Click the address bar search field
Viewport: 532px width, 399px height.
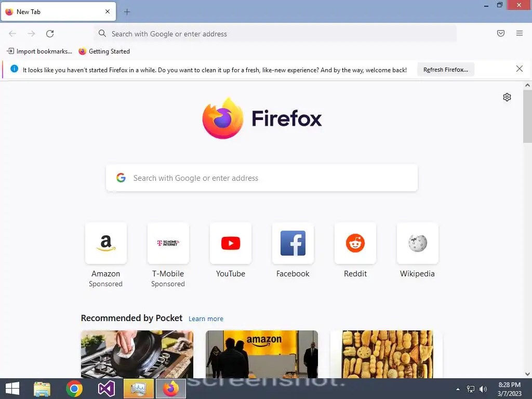pos(275,34)
